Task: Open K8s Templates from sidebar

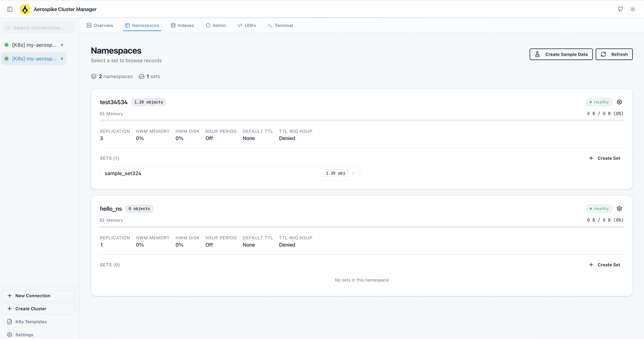Action: (x=31, y=322)
